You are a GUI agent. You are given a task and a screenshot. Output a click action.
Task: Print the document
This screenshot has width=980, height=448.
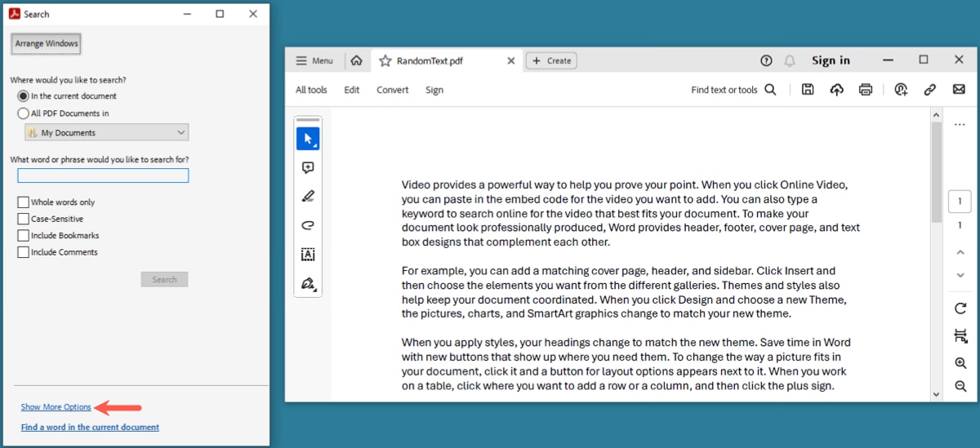866,90
